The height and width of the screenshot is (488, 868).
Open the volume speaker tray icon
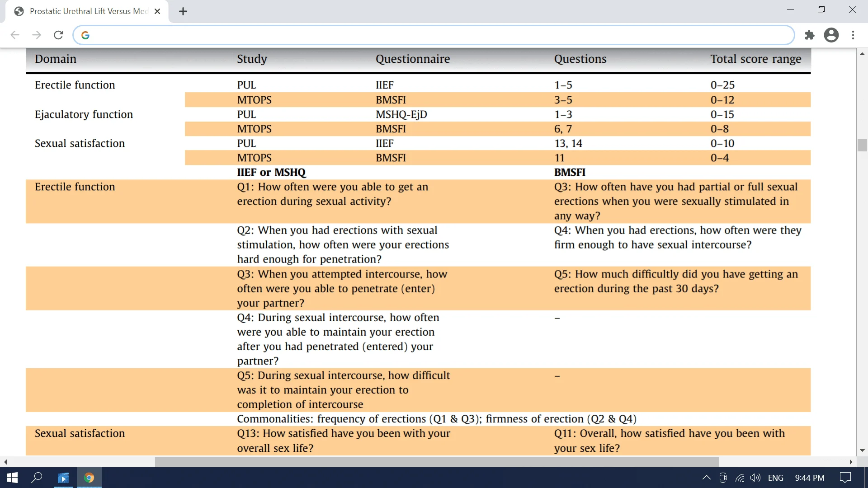click(755, 478)
